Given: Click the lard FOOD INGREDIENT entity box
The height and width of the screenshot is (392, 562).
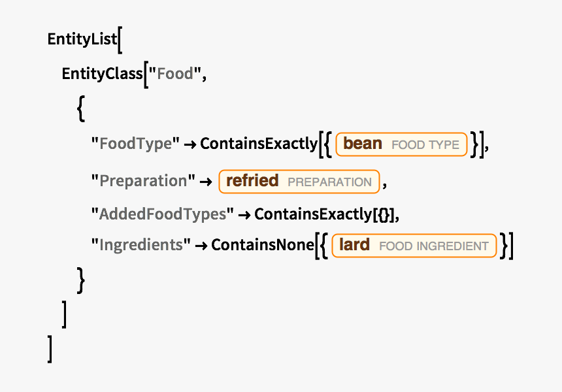Looking at the screenshot, I should point(414,246).
